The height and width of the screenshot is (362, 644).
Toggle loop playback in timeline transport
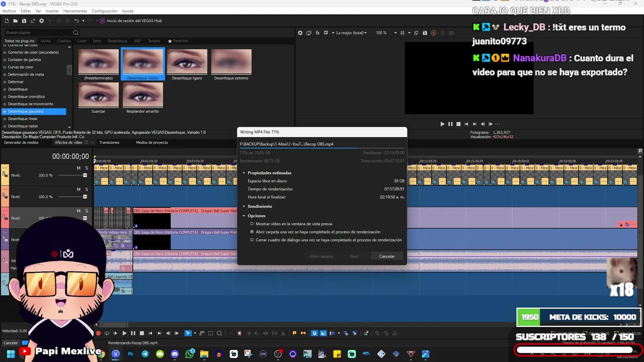(107, 333)
